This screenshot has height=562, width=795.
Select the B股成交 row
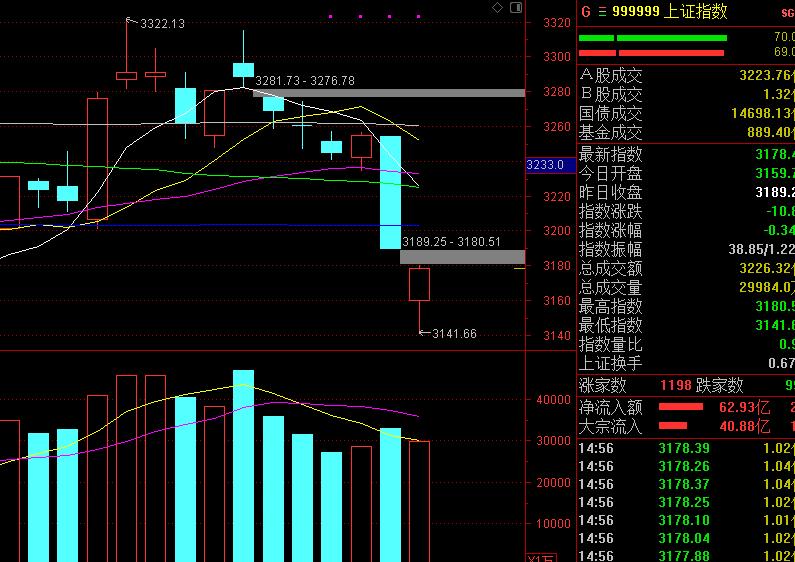click(x=686, y=94)
